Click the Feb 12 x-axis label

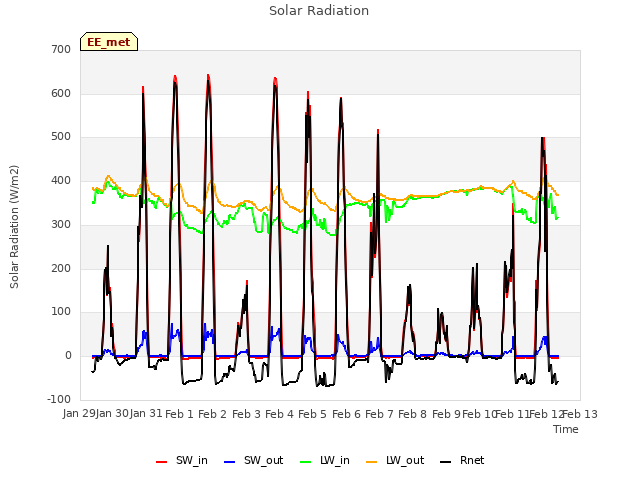pyautogui.click(x=546, y=414)
